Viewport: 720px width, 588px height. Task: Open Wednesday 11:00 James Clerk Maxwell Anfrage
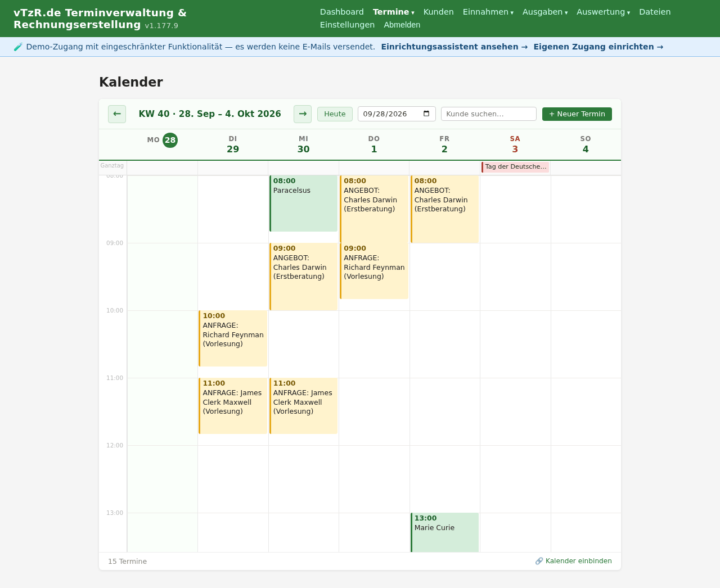pyautogui.click(x=304, y=406)
